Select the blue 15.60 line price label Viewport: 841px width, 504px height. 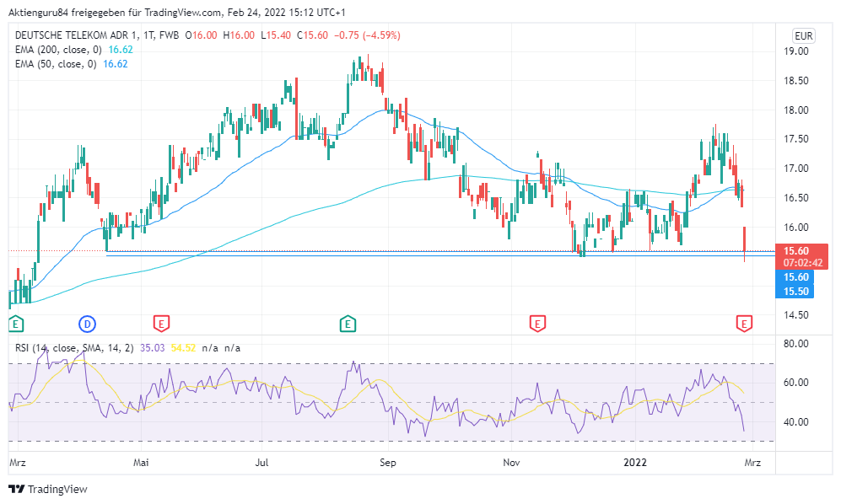(x=796, y=277)
